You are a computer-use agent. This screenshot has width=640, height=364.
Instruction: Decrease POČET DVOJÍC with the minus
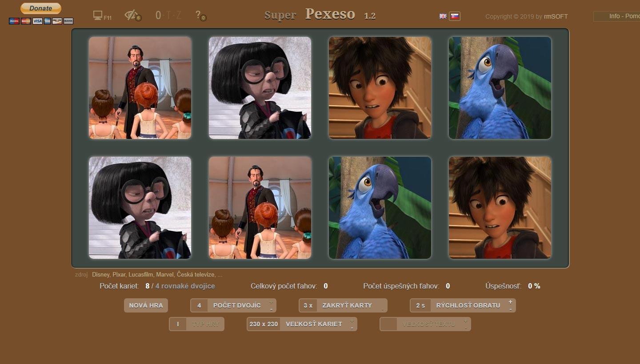click(x=271, y=309)
